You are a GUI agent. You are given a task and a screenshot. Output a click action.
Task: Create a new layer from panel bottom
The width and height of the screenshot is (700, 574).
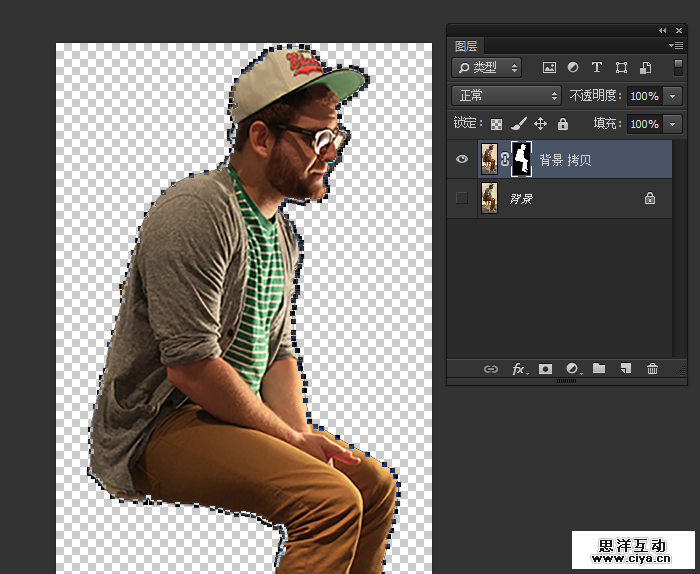pyautogui.click(x=625, y=369)
